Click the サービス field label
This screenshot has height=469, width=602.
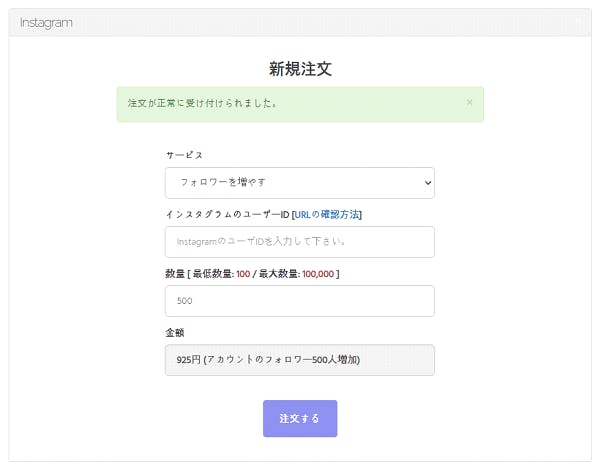184,155
